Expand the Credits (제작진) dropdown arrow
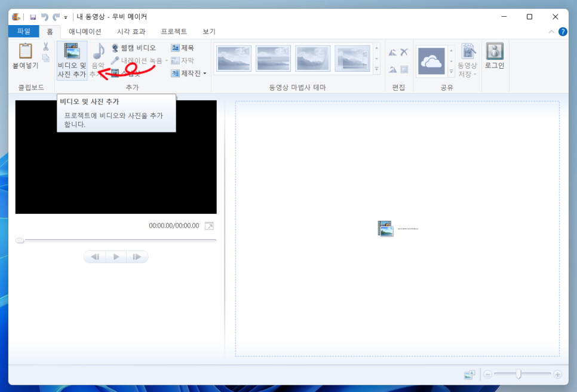The height and width of the screenshot is (392, 577). pyautogui.click(x=205, y=73)
